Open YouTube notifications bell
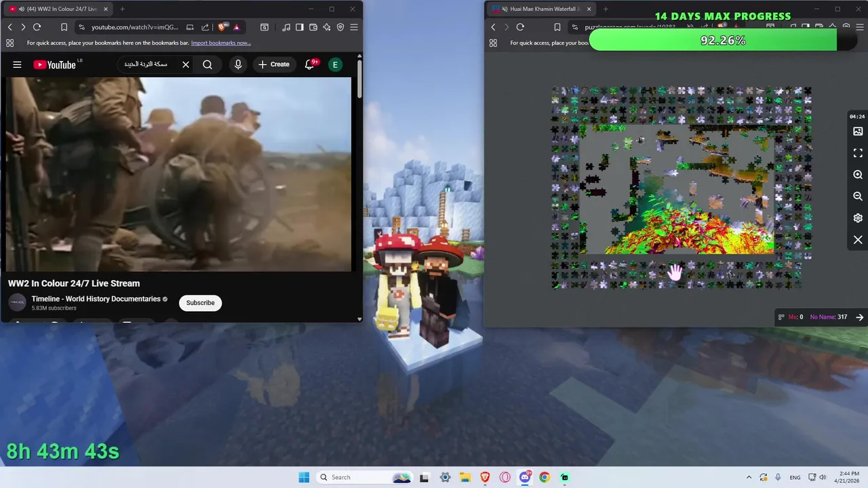 (311, 64)
